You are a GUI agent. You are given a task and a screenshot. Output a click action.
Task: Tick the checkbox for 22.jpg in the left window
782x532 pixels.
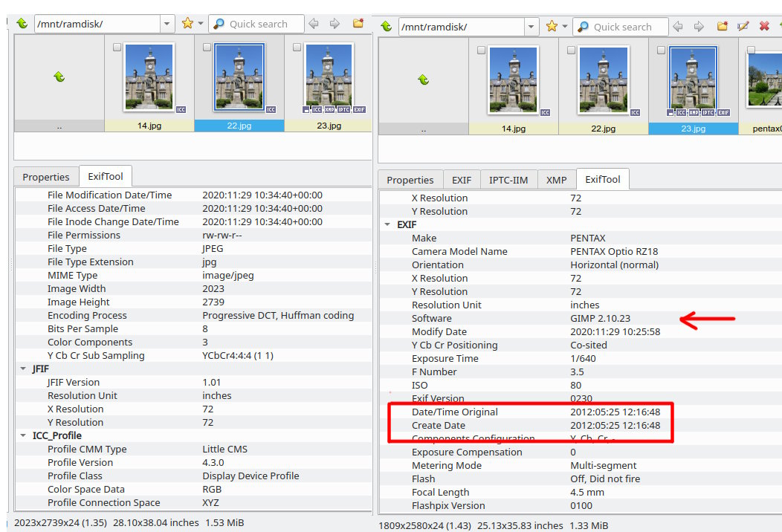coord(207,48)
